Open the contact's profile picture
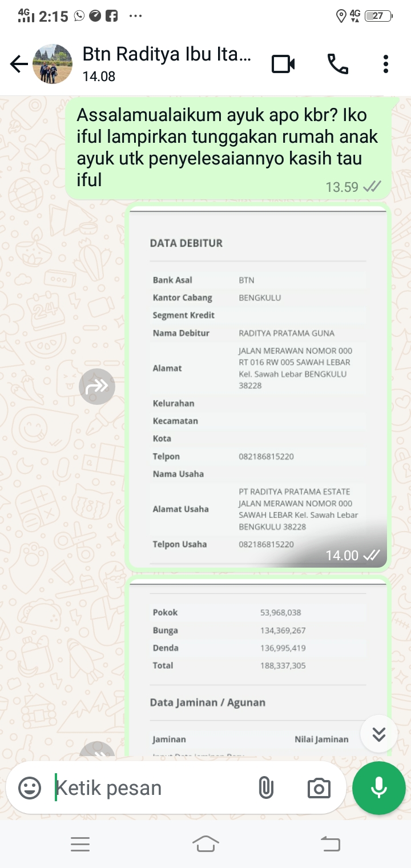The width and height of the screenshot is (411, 868). click(53, 65)
